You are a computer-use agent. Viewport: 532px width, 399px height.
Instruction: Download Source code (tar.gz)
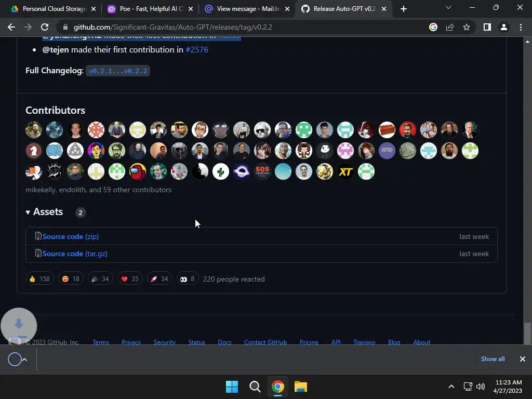pos(75,254)
